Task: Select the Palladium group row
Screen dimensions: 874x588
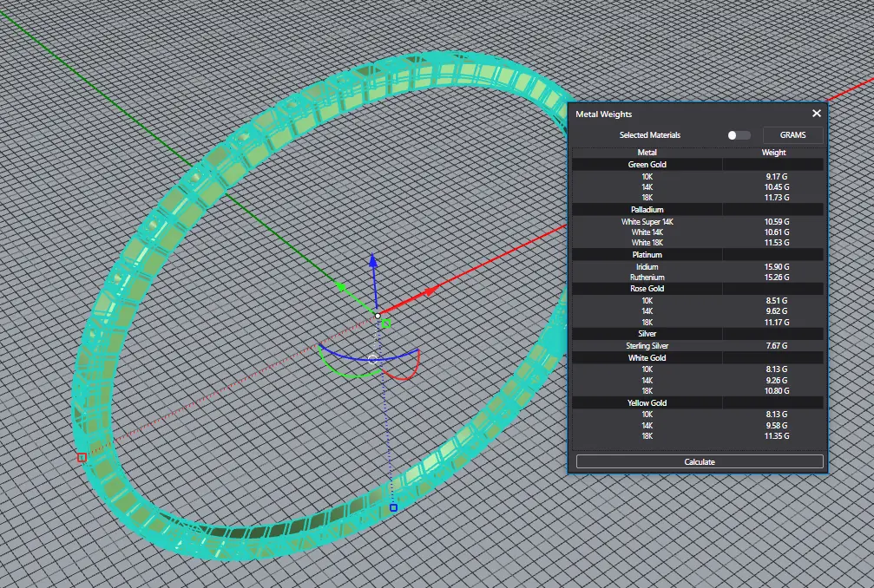Action: pyautogui.click(x=698, y=209)
